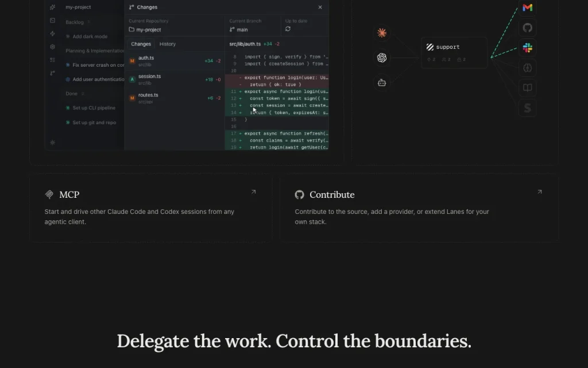Screen dimensions: 588x368
Task: Click diff line 17 export async function refresh
Action: [x=277, y=133]
